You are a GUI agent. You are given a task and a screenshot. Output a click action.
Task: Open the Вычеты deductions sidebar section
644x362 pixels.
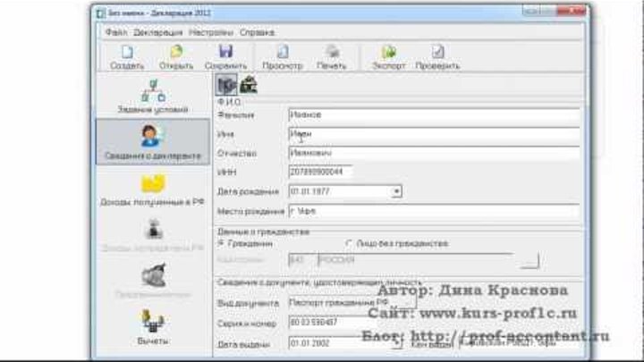153,327
